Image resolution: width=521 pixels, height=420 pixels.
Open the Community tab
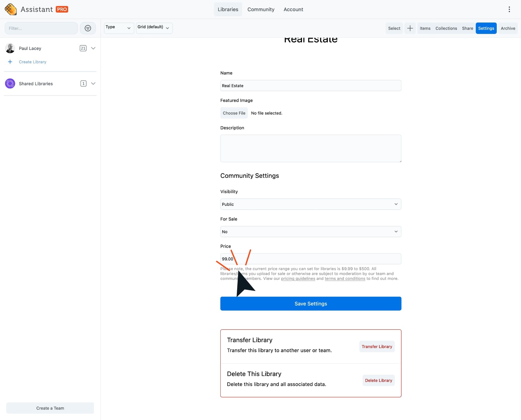(261, 9)
